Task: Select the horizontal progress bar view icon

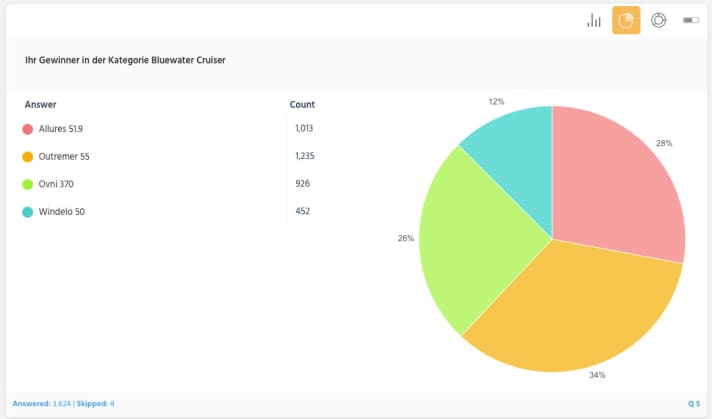Action: coord(690,20)
